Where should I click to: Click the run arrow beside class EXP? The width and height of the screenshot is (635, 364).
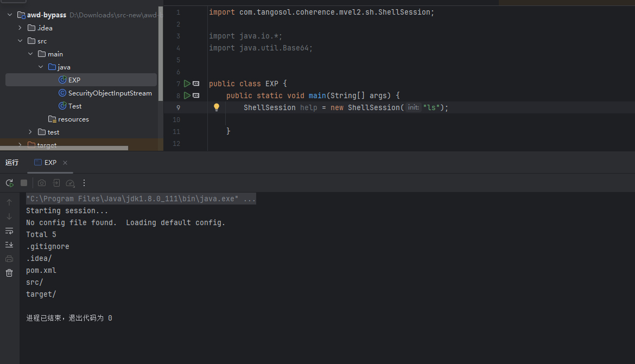point(187,84)
